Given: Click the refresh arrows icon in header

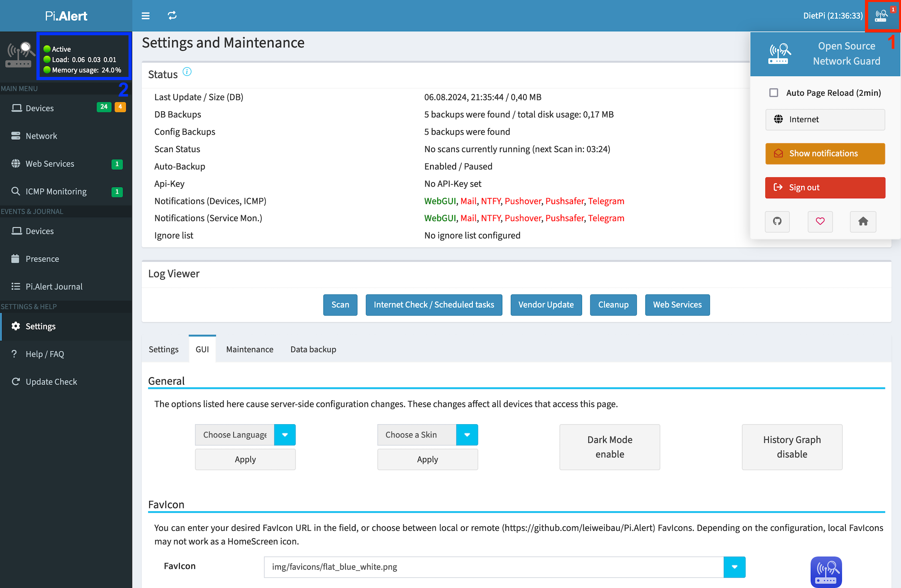Looking at the screenshot, I should [172, 16].
